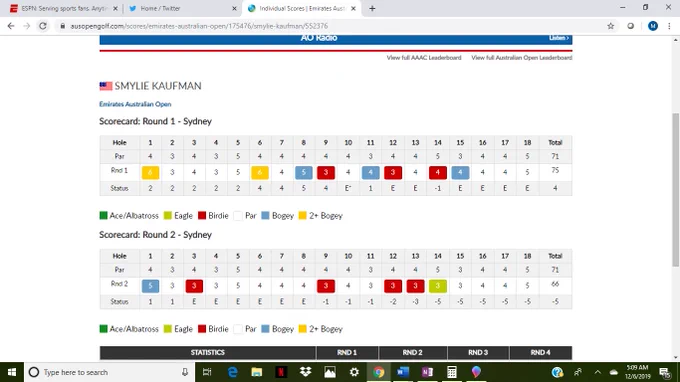The image size is (680, 382).
Task: Close the ESPN tab
Action: pyautogui.click(x=115, y=8)
